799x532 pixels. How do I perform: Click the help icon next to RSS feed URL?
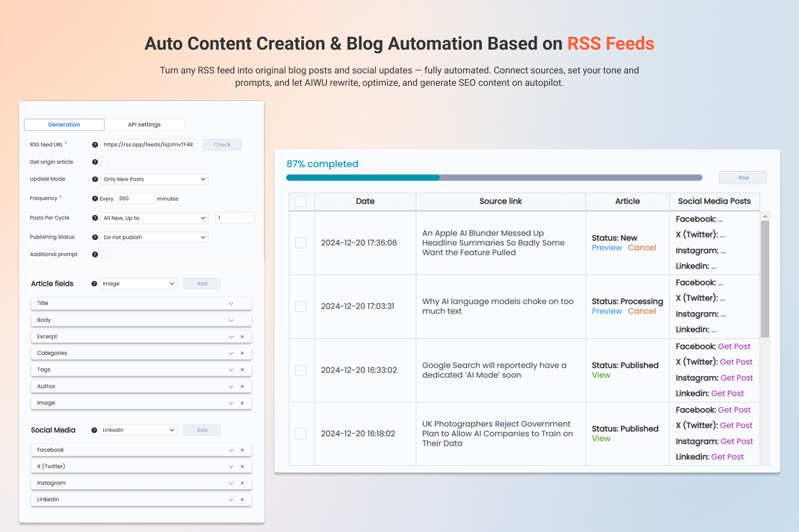[95, 144]
